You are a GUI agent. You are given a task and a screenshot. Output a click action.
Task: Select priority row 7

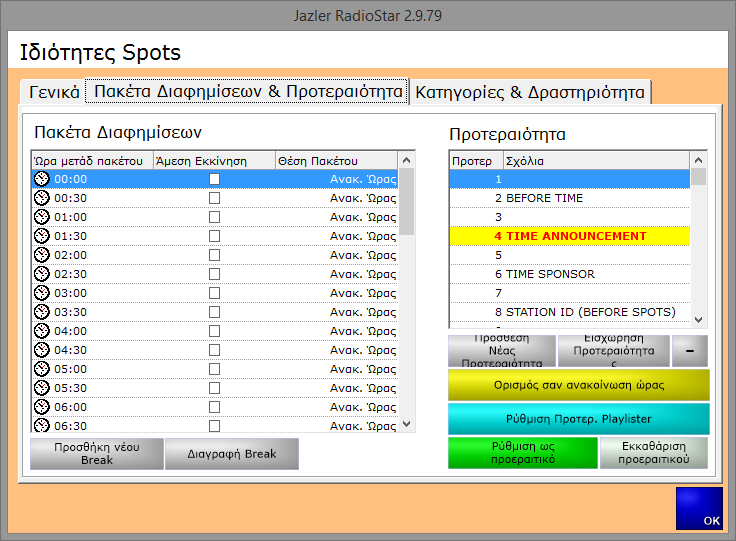pyautogui.click(x=570, y=293)
